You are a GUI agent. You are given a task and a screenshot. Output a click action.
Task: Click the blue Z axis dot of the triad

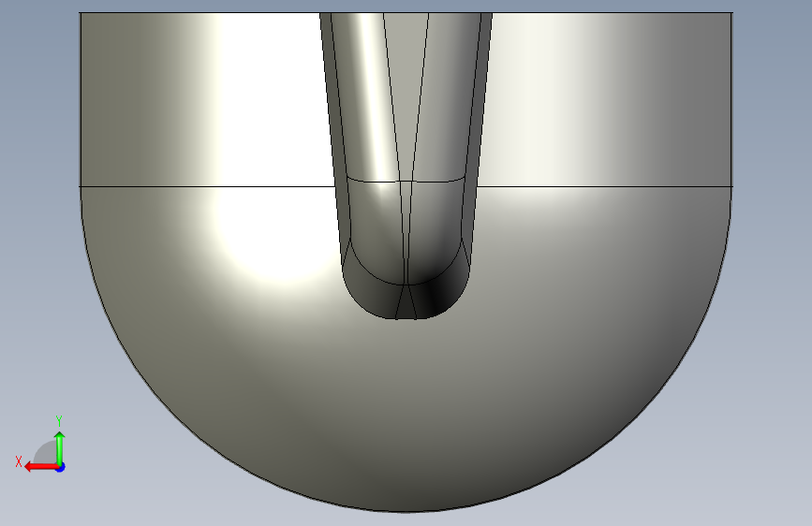click(61, 467)
